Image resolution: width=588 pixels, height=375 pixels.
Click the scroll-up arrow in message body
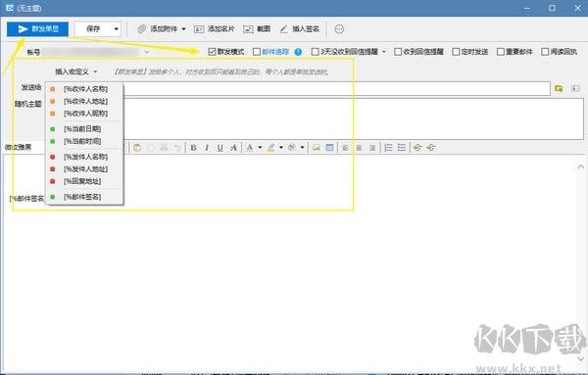click(x=580, y=166)
